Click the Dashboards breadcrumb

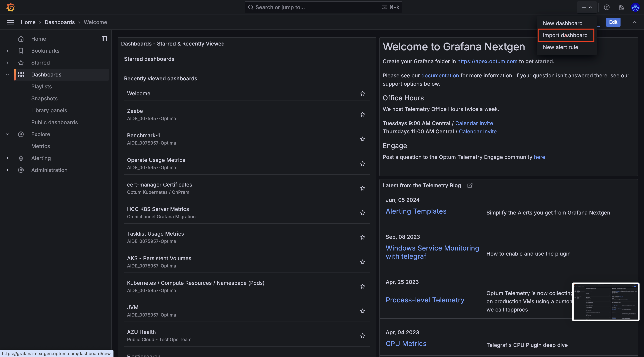(59, 22)
